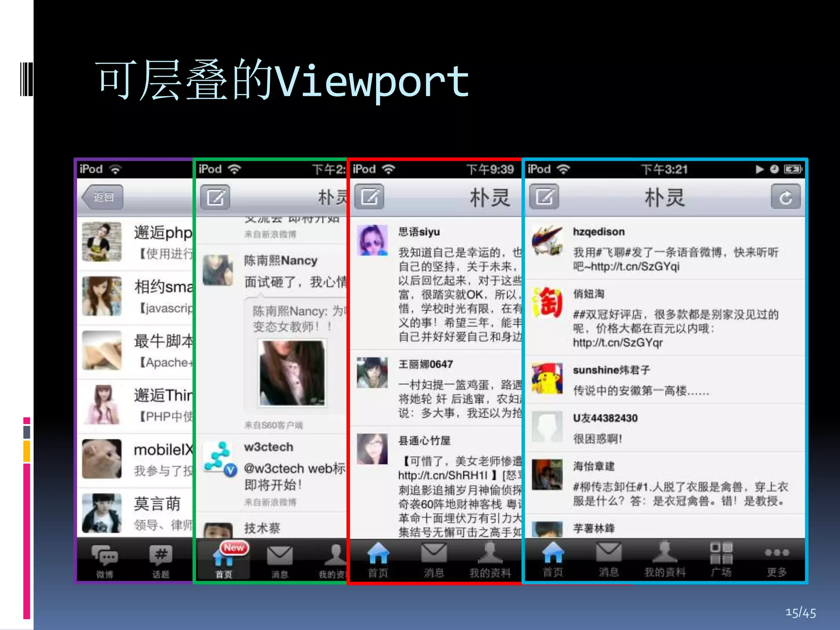
Task: Open mobileIX row in purple panel
Action: point(135,460)
